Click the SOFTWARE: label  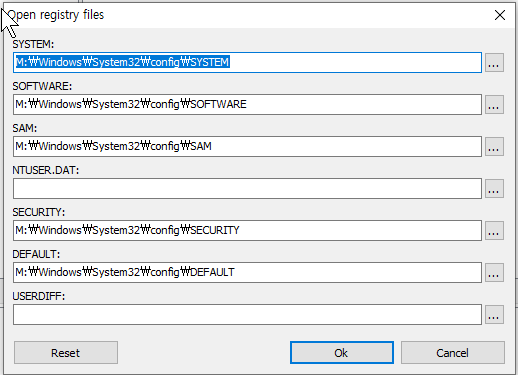tap(42, 86)
